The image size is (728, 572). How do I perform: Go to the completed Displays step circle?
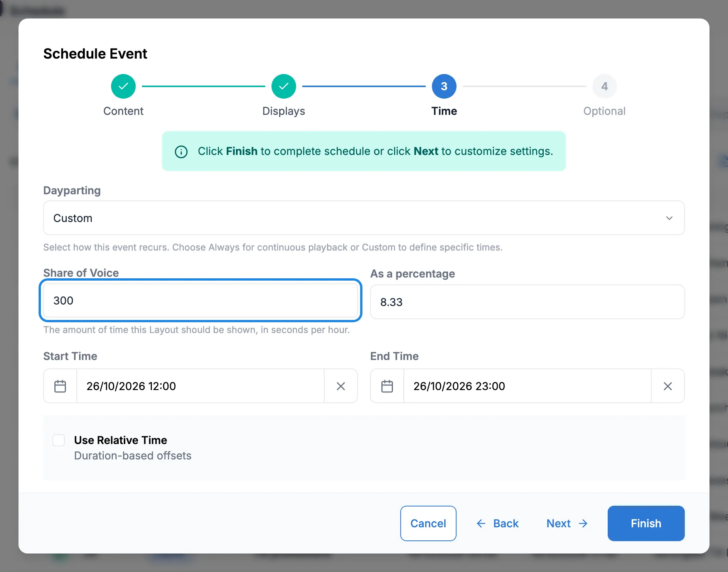click(x=284, y=86)
